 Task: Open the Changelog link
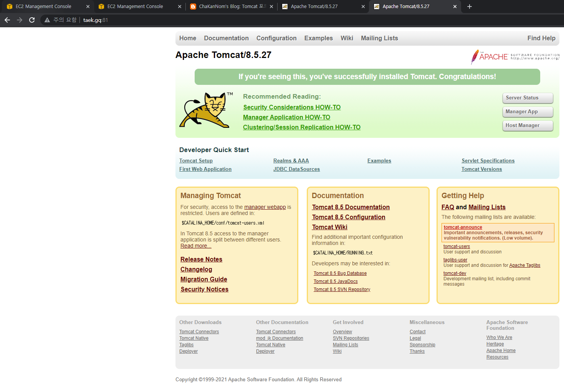pos(196,269)
